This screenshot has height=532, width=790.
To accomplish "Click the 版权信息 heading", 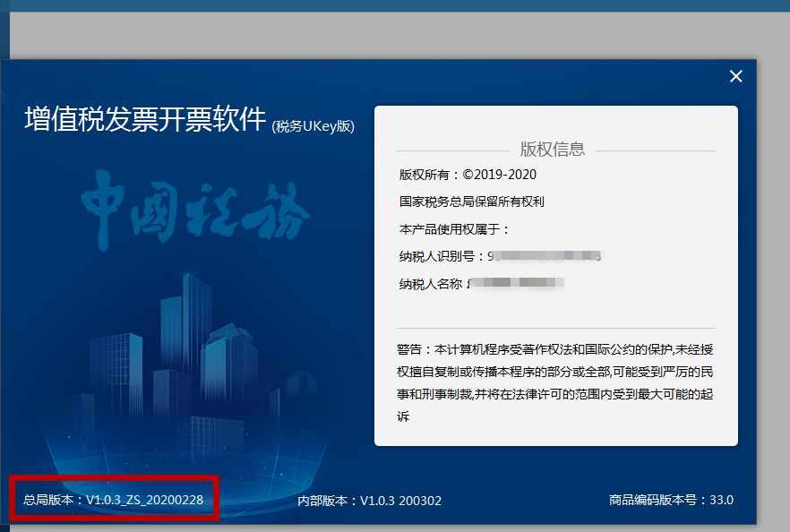I will click(552, 150).
